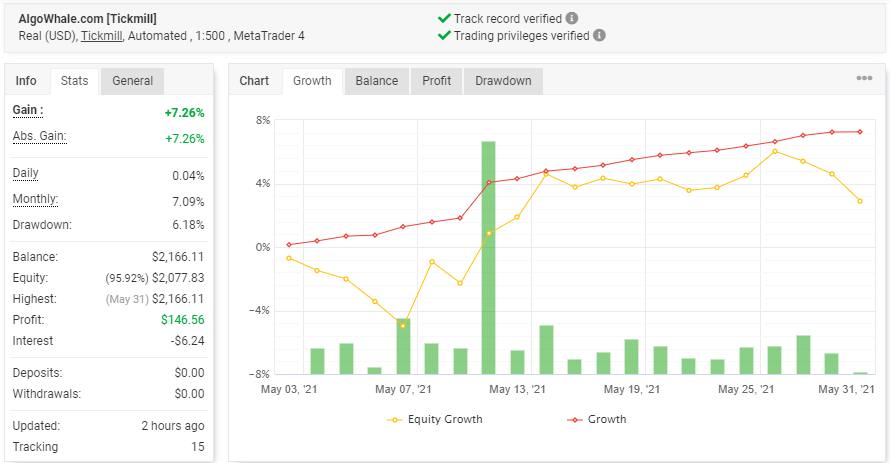Click the tallest green bar on chart
890x463 pixels.
(x=488, y=258)
